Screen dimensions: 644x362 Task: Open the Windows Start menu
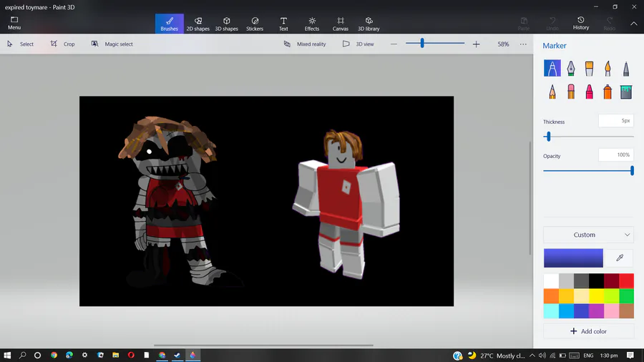pos(7,355)
